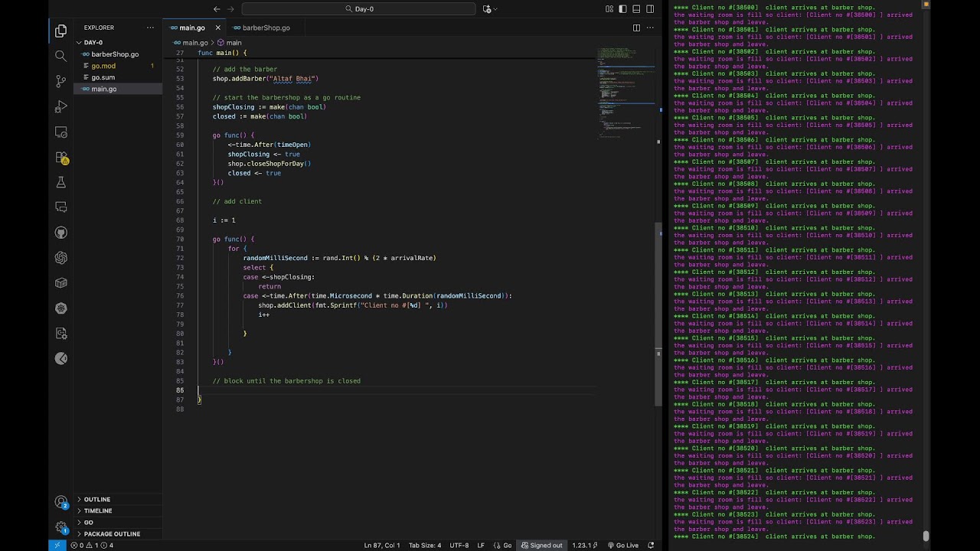The image size is (980, 551).
Task: Open the Run and Debug view
Action: pyautogui.click(x=61, y=106)
